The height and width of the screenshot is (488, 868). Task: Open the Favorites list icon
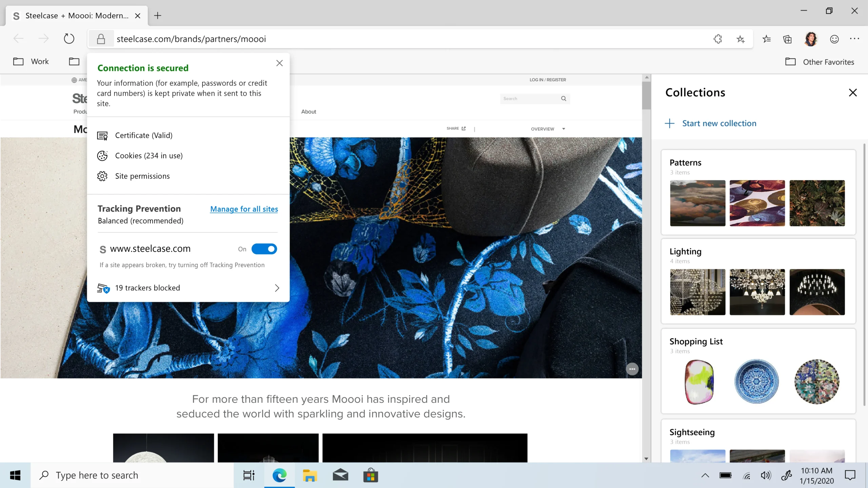pos(767,39)
